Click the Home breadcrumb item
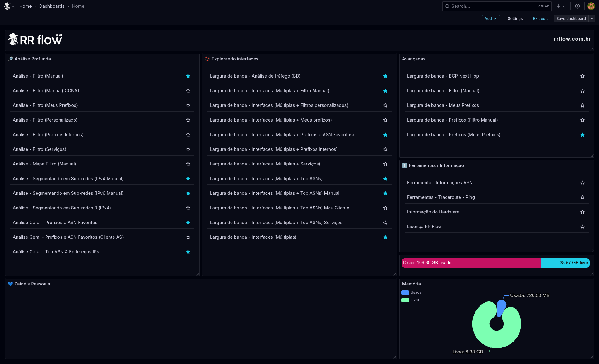This screenshot has width=599, height=364. [x=25, y=6]
